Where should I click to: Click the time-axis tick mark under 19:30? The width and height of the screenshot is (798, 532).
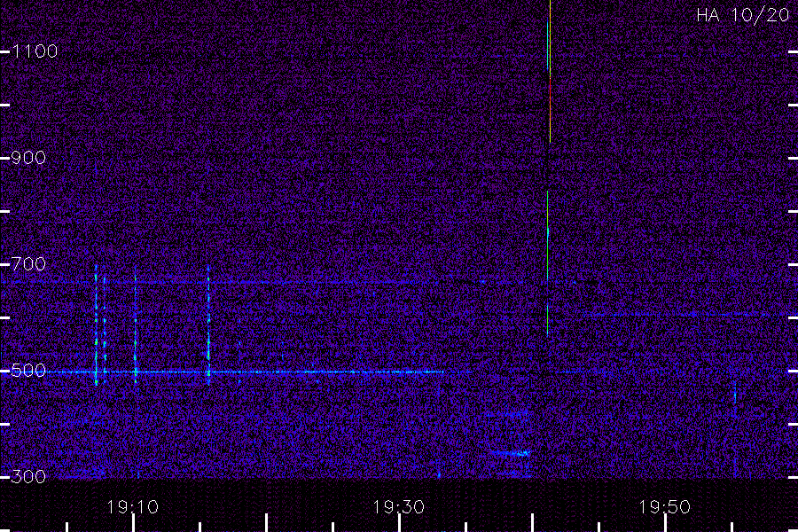pyautogui.click(x=400, y=523)
